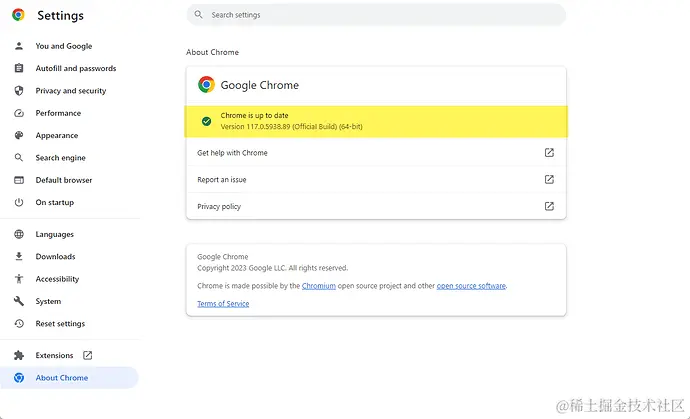Click the accessibility figure icon
Viewport: 690px width, 419px height.
(x=19, y=279)
